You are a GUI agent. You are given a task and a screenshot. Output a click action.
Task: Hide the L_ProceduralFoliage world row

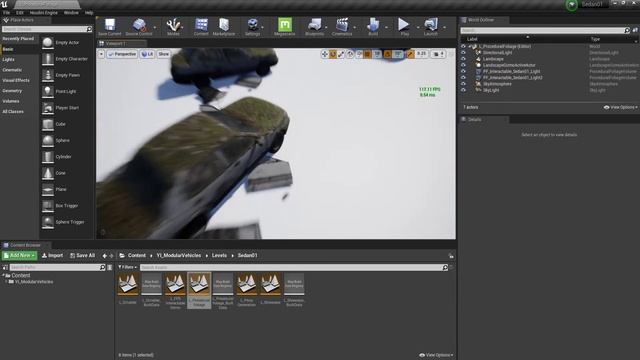pyautogui.click(x=463, y=47)
